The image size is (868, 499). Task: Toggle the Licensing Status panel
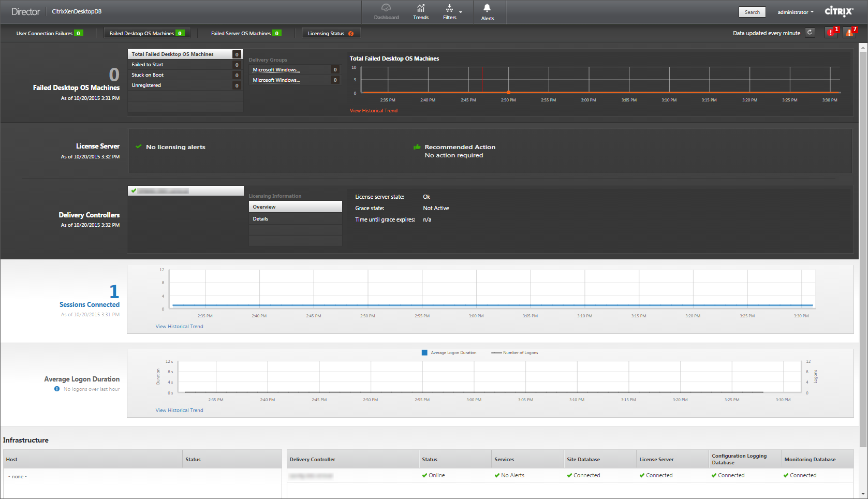pyautogui.click(x=331, y=33)
